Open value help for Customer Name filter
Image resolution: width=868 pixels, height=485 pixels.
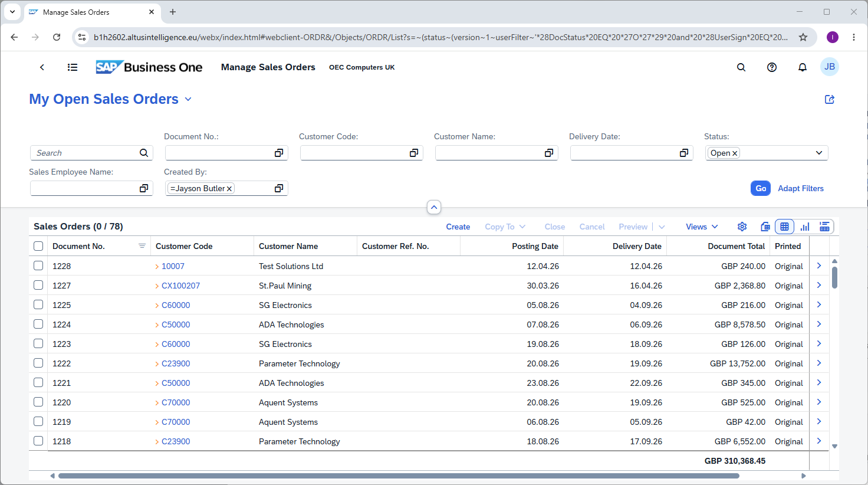549,153
